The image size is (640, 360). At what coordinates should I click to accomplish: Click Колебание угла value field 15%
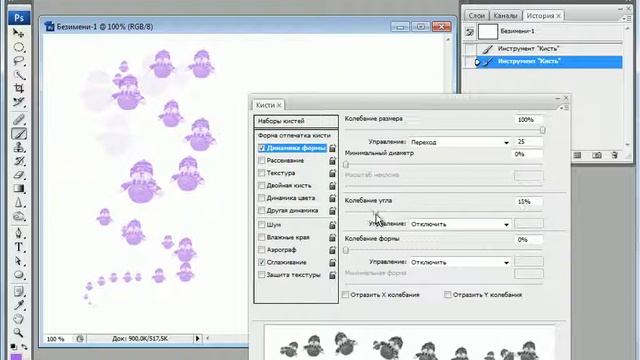pos(528,202)
